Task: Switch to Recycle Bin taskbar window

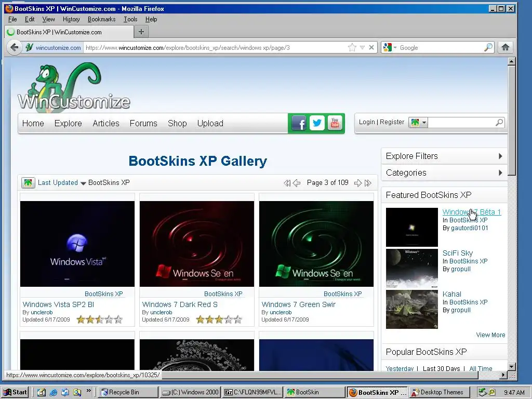Action: (128, 392)
